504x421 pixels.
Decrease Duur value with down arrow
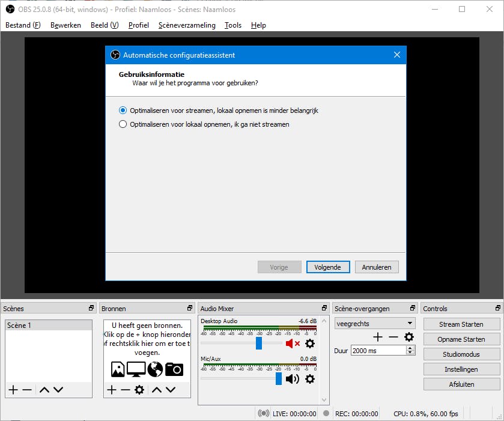(410, 353)
